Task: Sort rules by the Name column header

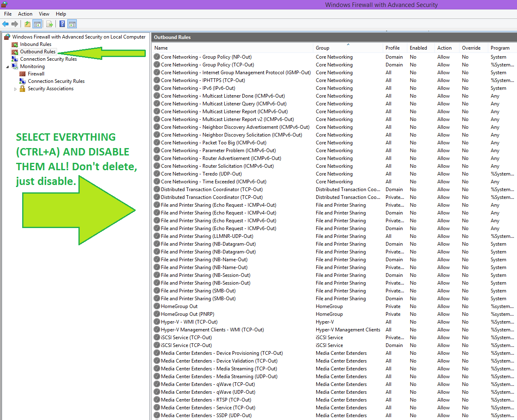Action: (x=232, y=48)
